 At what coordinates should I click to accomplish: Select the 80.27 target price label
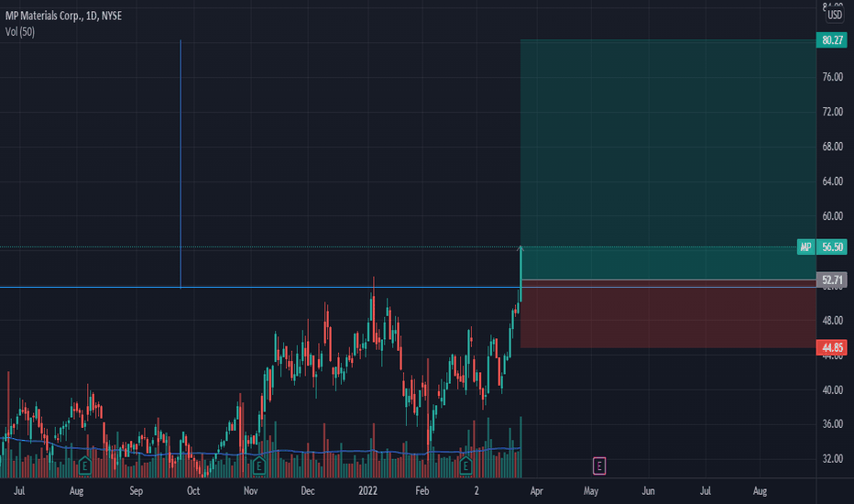[832, 39]
